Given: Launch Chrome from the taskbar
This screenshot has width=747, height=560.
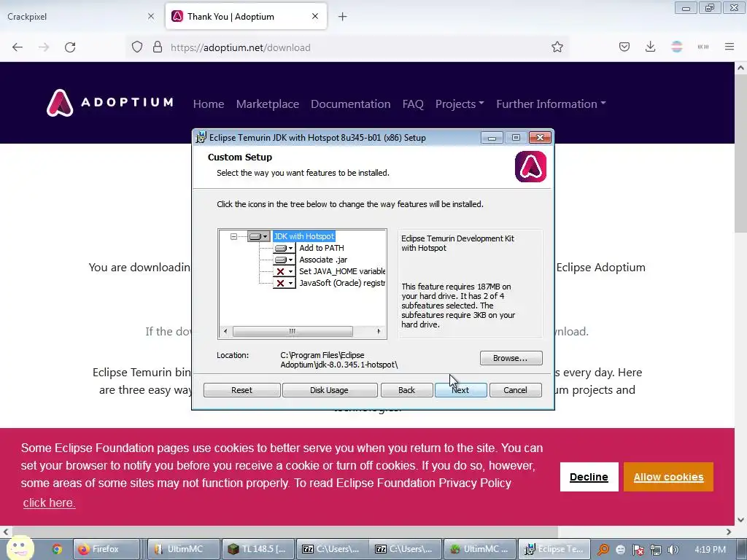Looking at the screenshot, I should point(57,549).
